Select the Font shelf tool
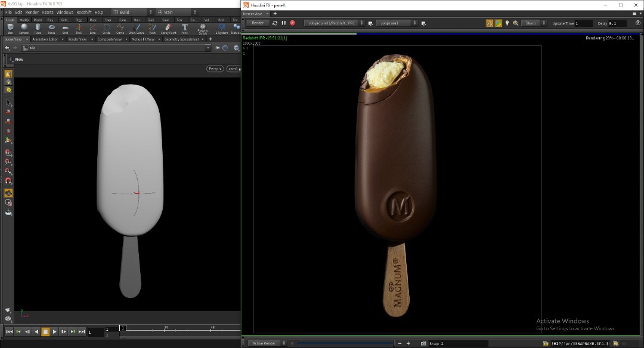Viewport: 644px width, 348px height. point(184,29)
